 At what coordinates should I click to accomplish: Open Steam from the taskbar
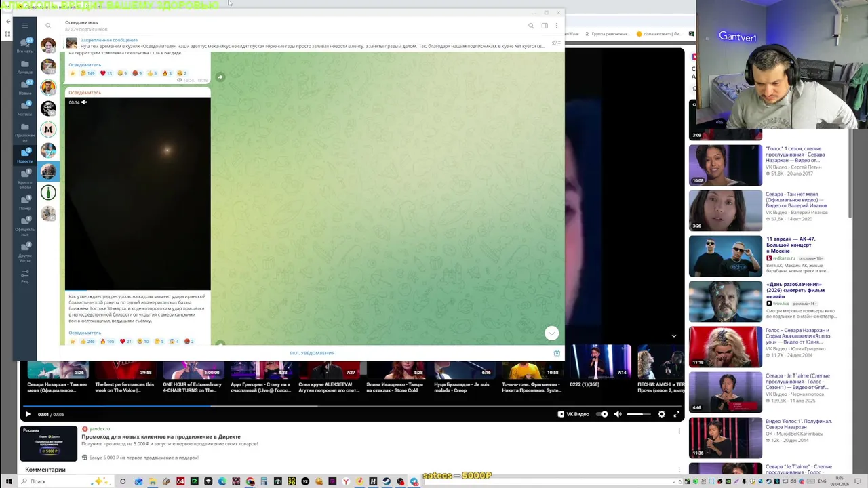click(x=387, y=481)
